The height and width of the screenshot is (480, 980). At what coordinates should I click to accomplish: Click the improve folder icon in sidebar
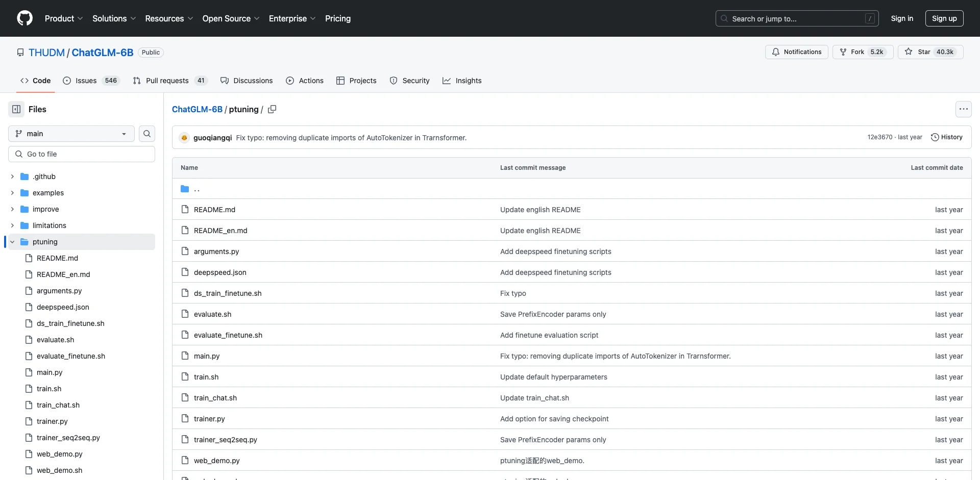pyautogui.click(x=24, y=209)
